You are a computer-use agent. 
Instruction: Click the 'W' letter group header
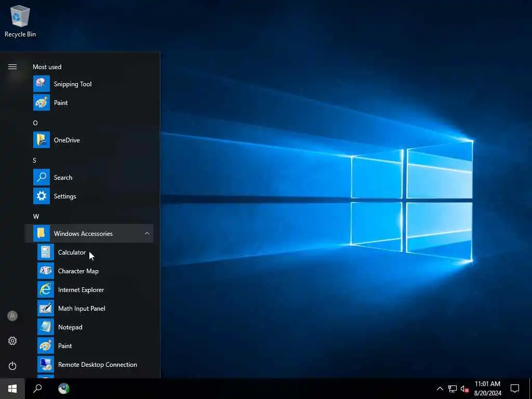point(36,216)
